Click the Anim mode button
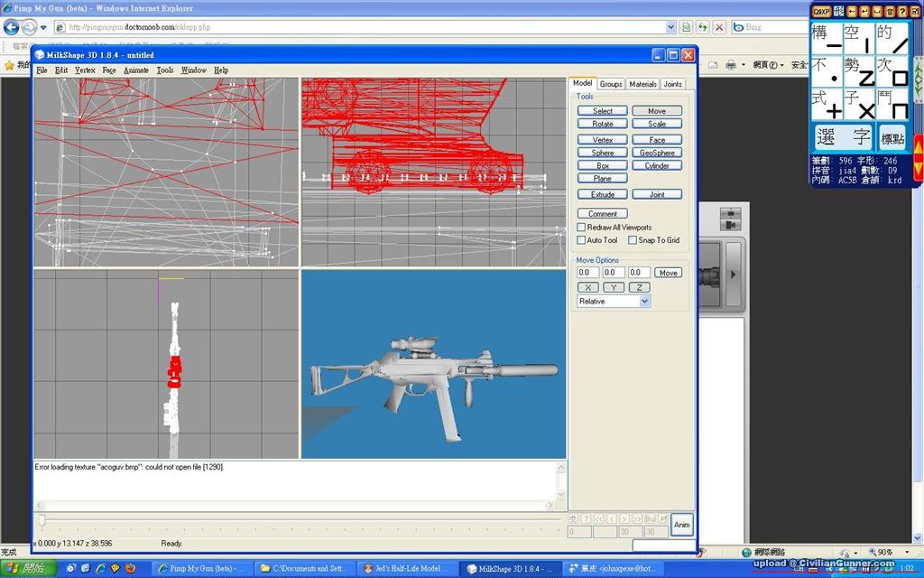This screenshot has width=924, height=578. [681, 525]
